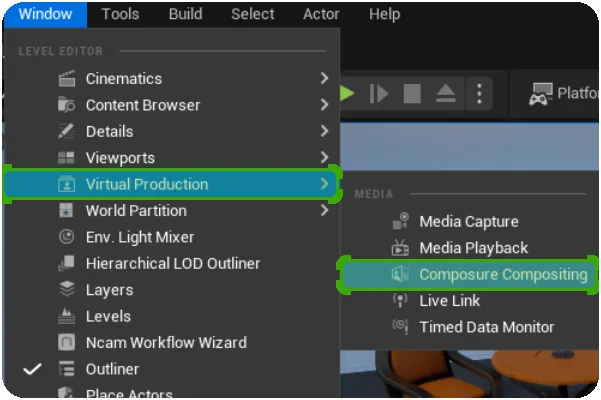This screenshot has width=601, height=400.
Task: Expand the Details submenu arrow
Action: pyautogui.click(x=324, y=131)
